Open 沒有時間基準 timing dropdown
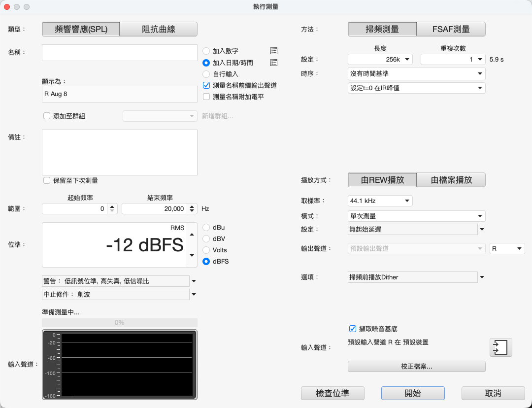The image size is (532, 408). coord(417,73)
